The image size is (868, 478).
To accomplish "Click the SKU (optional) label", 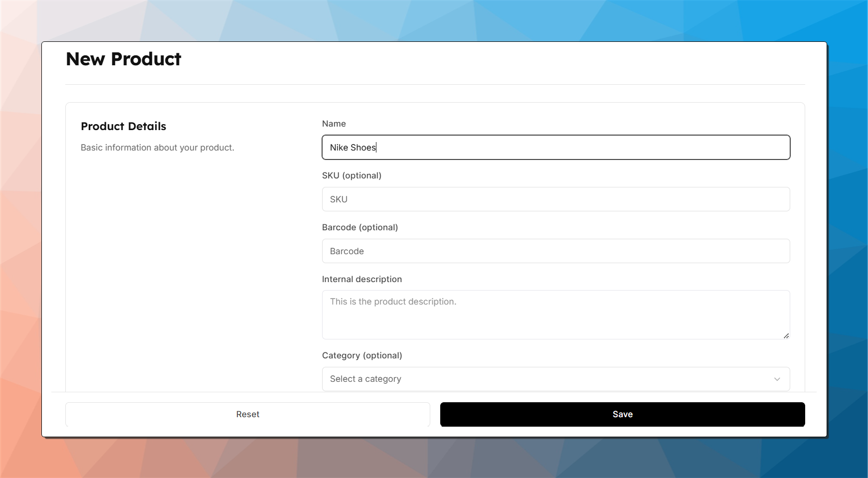I will (351, 175).
